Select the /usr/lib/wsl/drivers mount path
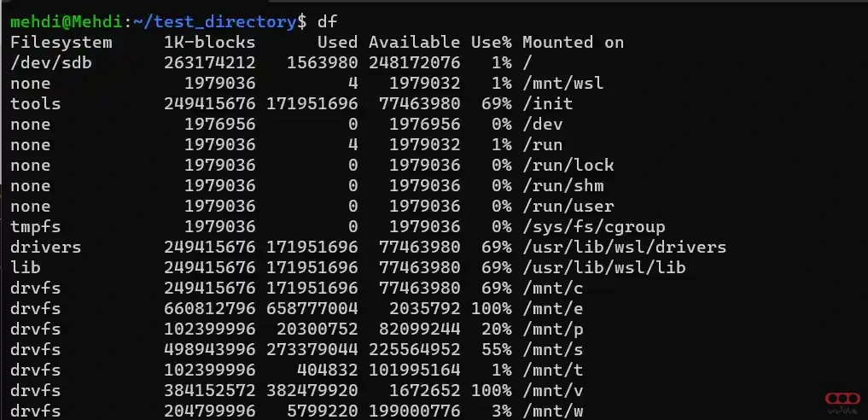 point(624,247)
